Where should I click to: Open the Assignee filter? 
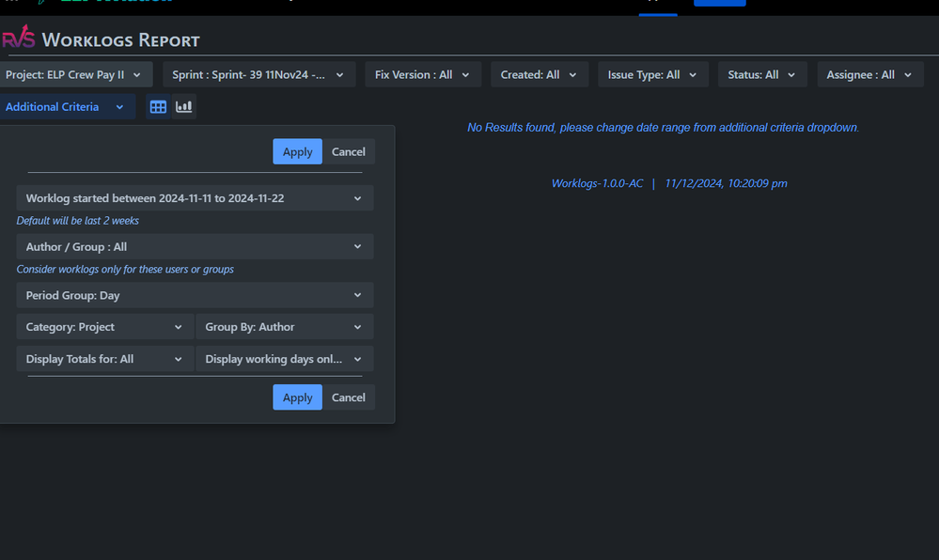point(869,74)
